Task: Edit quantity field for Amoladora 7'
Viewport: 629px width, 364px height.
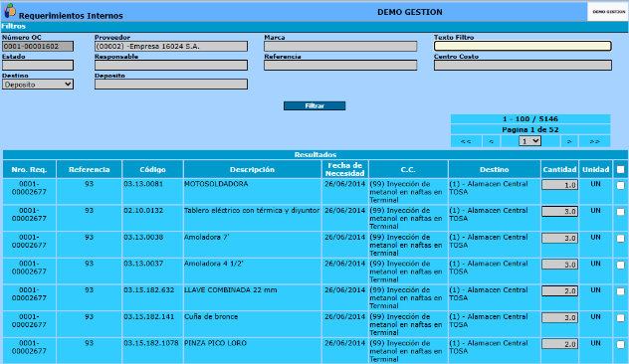Action: click(559, 238)
